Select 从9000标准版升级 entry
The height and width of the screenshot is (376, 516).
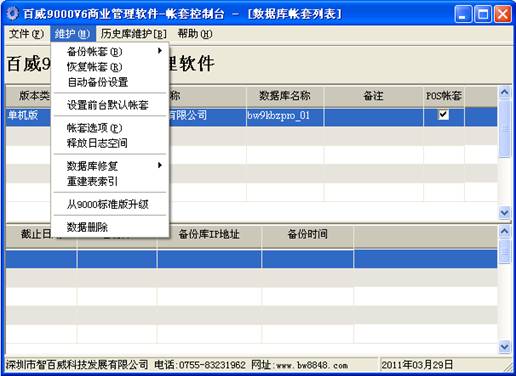click(x=110, y=204)
